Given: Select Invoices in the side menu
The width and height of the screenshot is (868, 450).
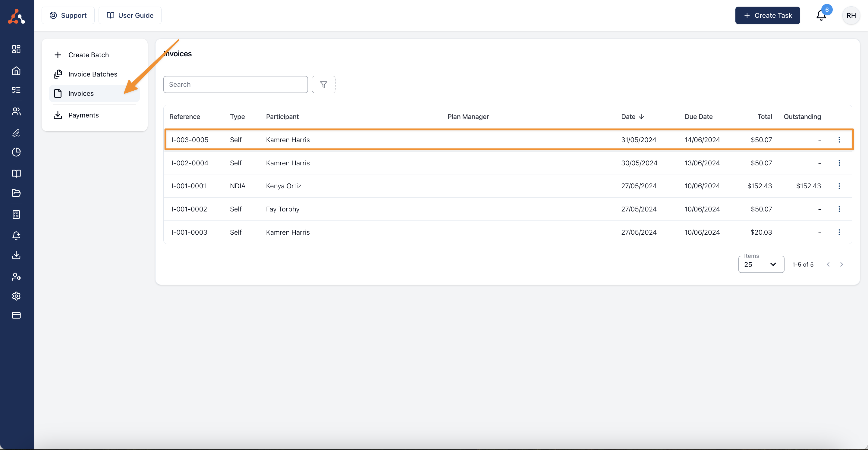Looking at the screenshot, I should pos(94,93).
